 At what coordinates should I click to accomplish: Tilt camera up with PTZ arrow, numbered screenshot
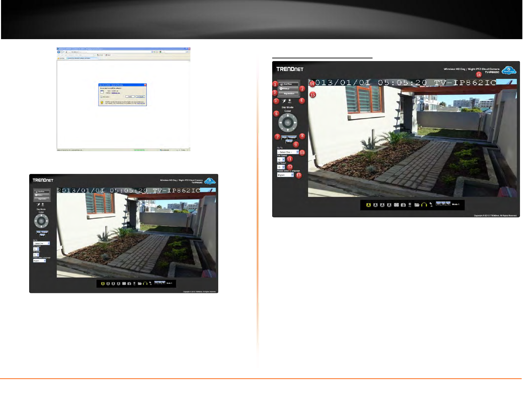coord(288,116)
